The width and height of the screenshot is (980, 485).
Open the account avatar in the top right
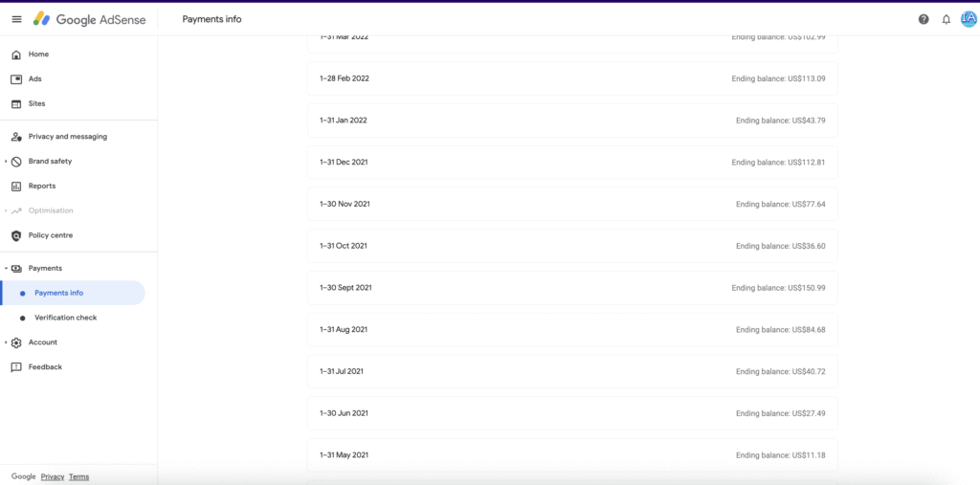[x=969, y=19]
